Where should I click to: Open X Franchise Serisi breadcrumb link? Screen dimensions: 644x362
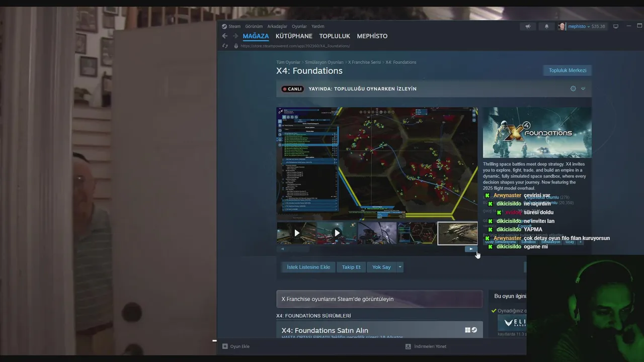[x=364, y=62]
